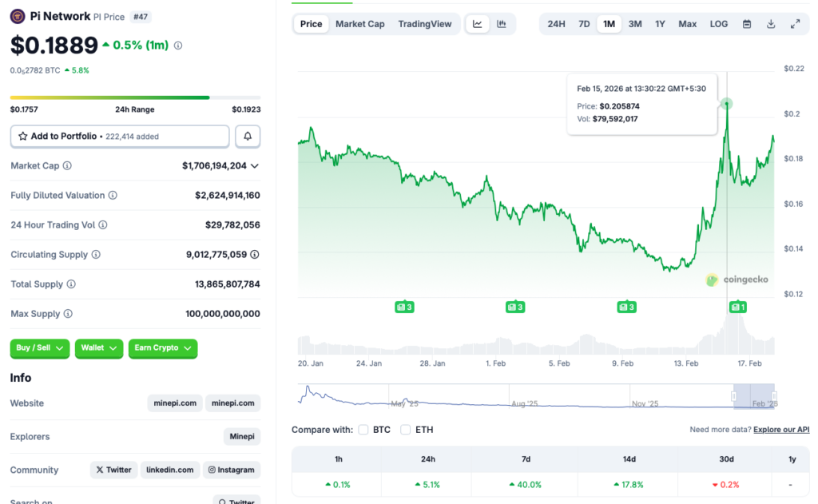Open the calendar date picker on the chart toolbar

tap(746, 24)
